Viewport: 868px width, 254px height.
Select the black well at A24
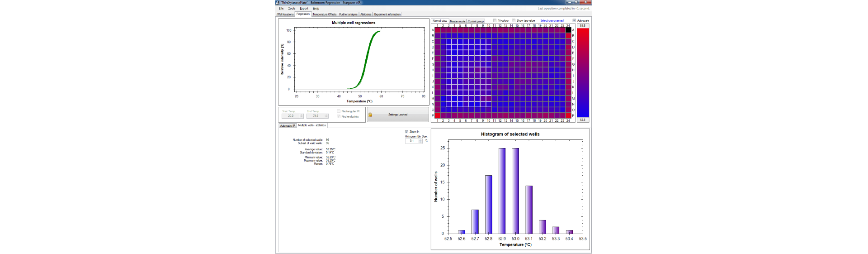coord(568,30)
